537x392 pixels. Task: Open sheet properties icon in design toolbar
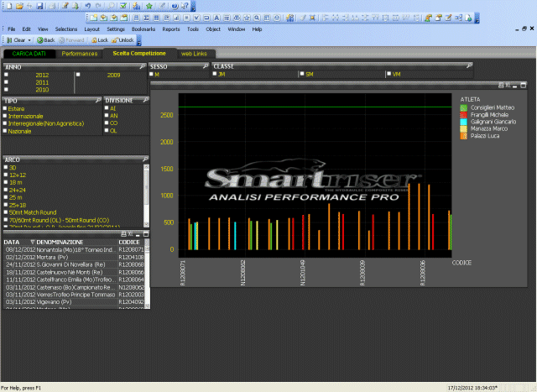(124, 18)
